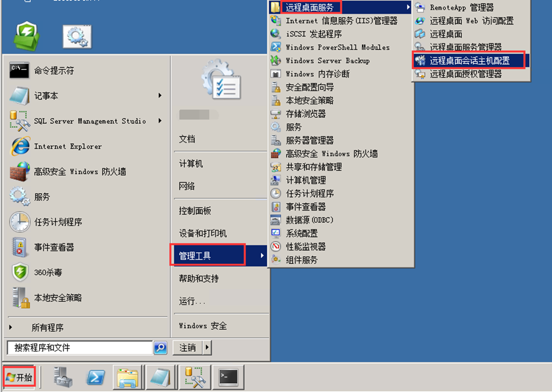Click 远程桌面 Web 访问配置 icon
The width and height of the screenshot is (552, 392).
[419, 21]
